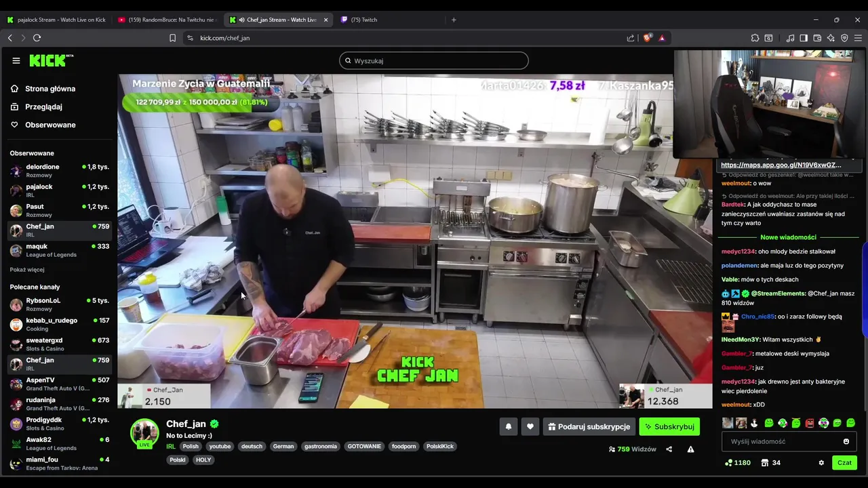Open Strona główna in sidebar
The width and height of the screenshot is (868, 488).
tap(50, 89)
